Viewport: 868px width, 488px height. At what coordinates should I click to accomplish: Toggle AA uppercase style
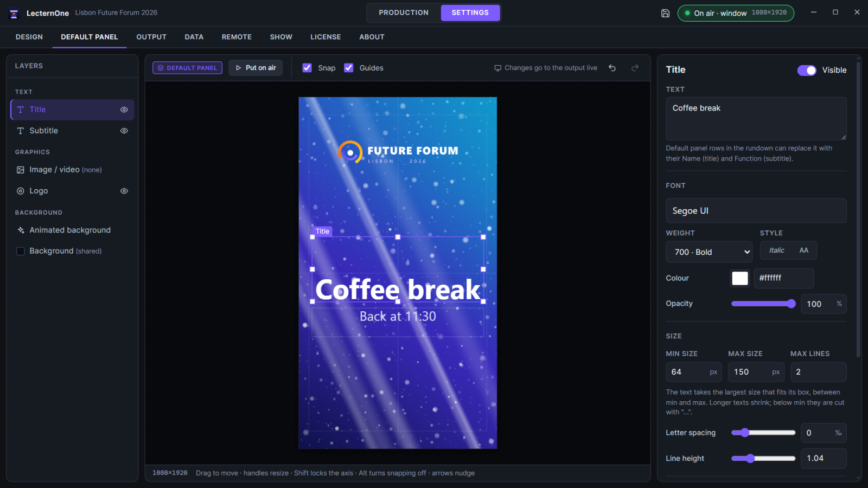[804, 251]
